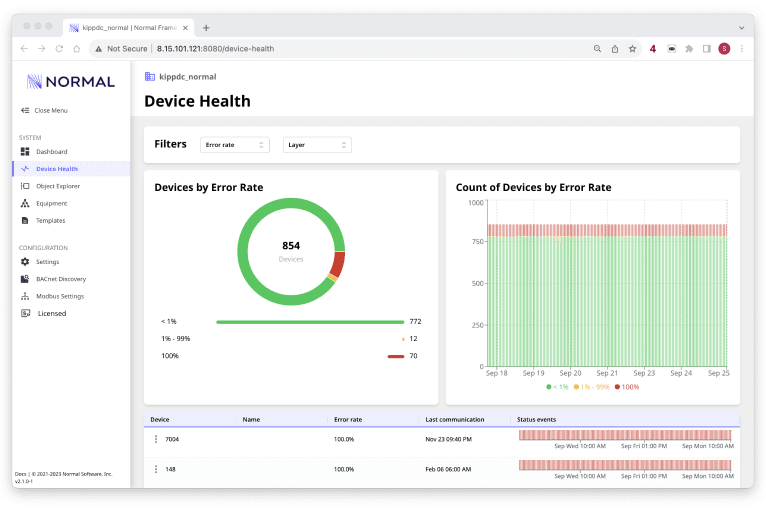Image resolution: width=766 pixels, height=511 pixels.
Task: Toggle the < 1% legend entry
Action: click(557, 387)
